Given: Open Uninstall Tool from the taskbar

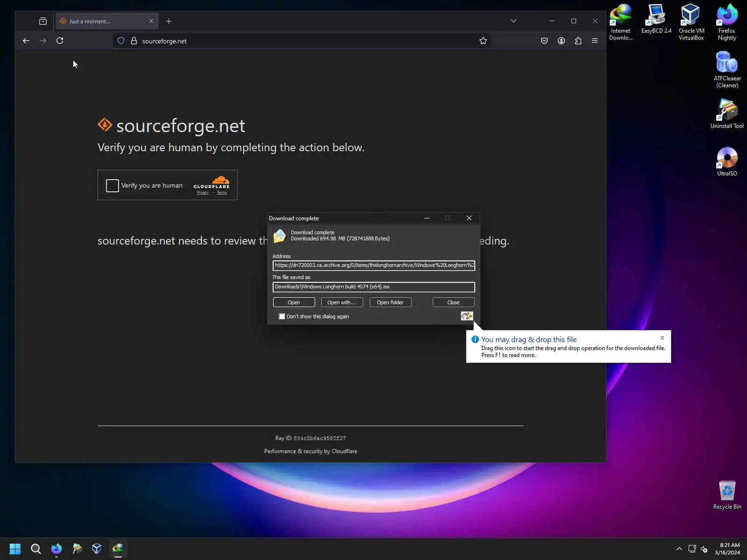Looking at the screenshot, I should pyautogui.click(x=77, y=549).
